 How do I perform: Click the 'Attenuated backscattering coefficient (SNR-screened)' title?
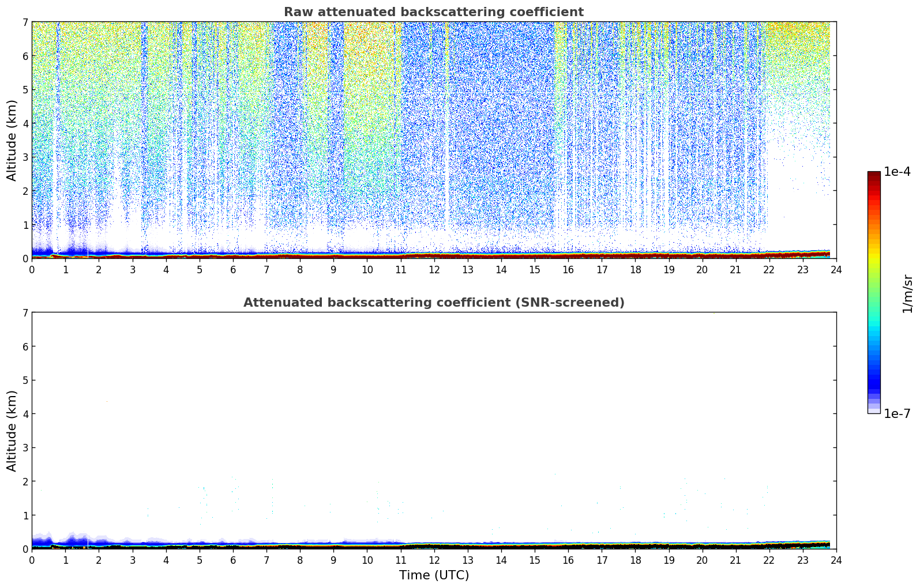pos(434,303)
